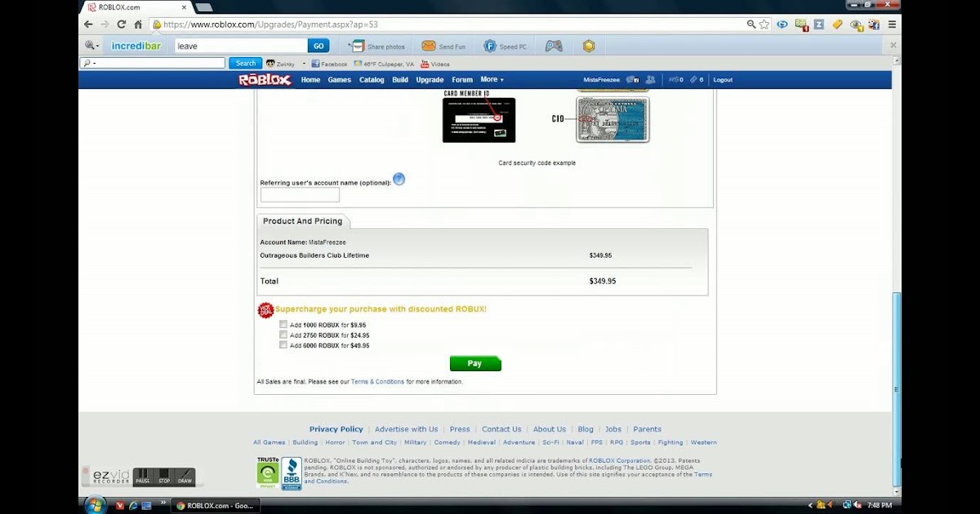This screenshot has width=980, height=514.
Task: Click the BBB accredited business badge
Action: tap(292, 473)
